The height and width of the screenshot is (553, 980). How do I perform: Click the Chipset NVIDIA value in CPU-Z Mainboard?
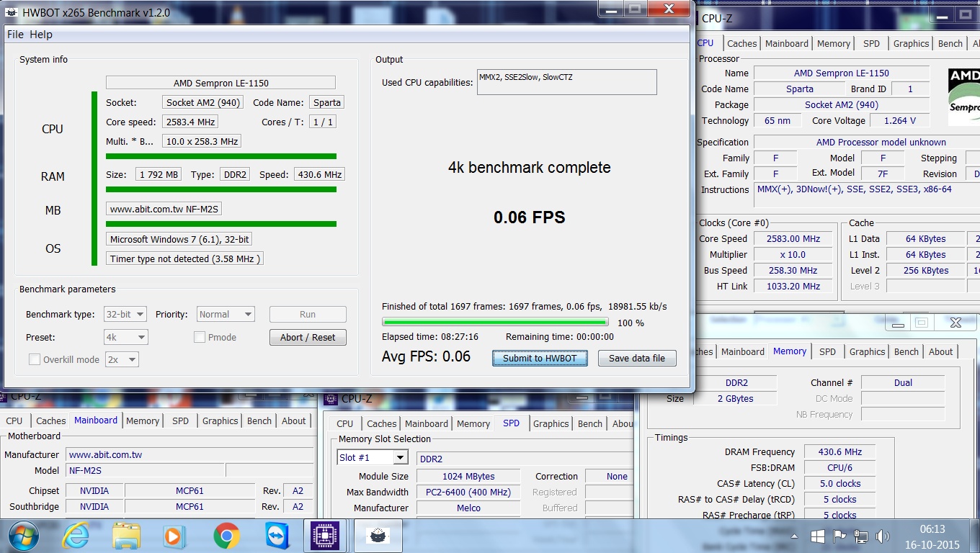pyautogui.click(x=94, y=490)
